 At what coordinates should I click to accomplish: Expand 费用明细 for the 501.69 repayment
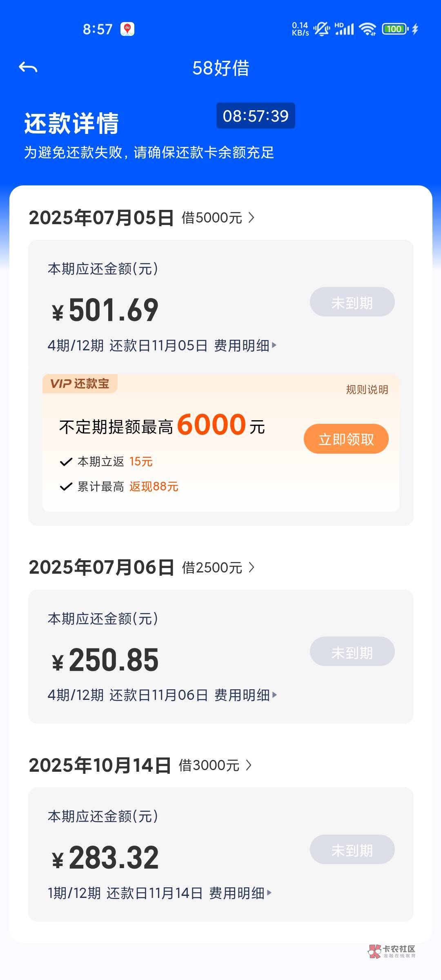pyautogui.click(x=245, y=345)
